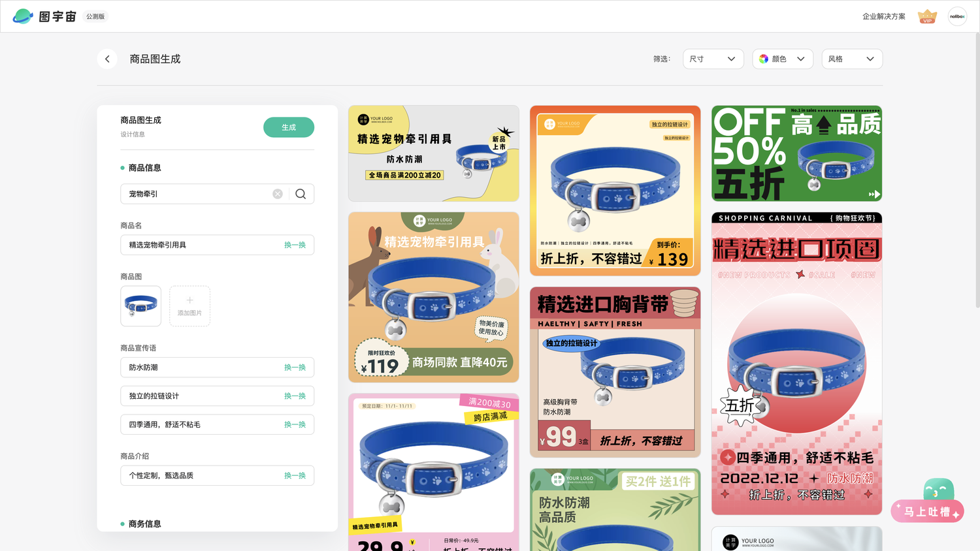Click the 商务信息 section heading
This screenshot has width=980, height=551.
144,524
